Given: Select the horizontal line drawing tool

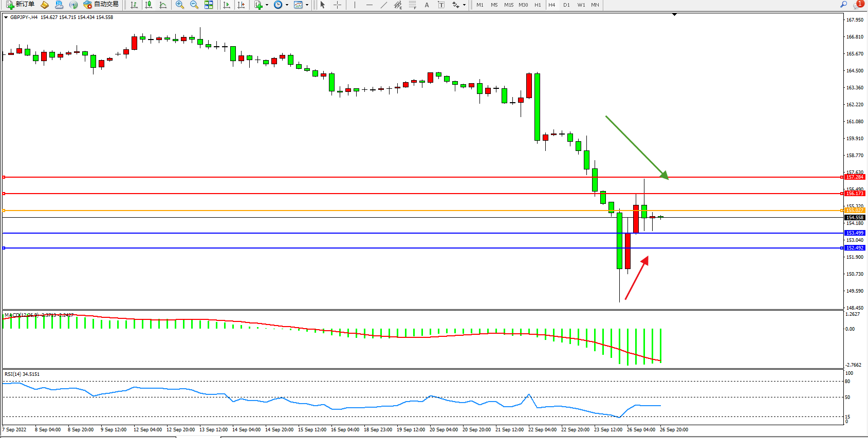Looking at the screenshot, I should click(369, 5).
